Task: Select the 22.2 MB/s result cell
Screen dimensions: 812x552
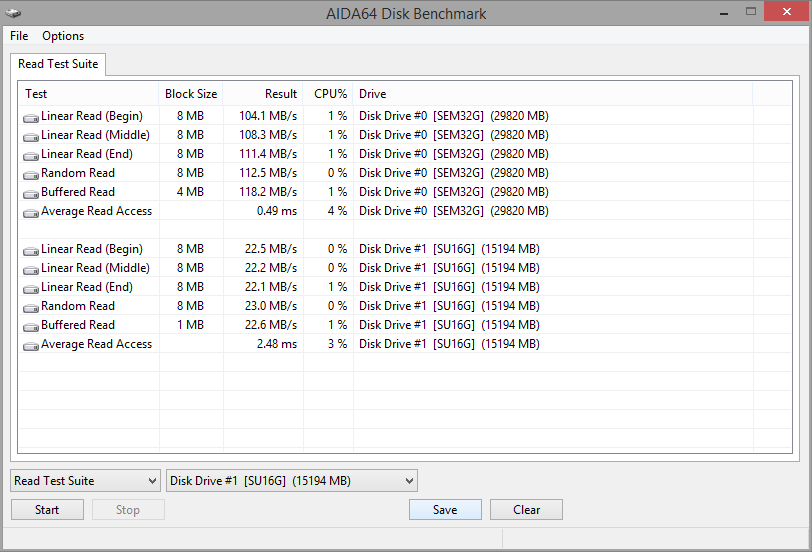Action: [271, 268]
